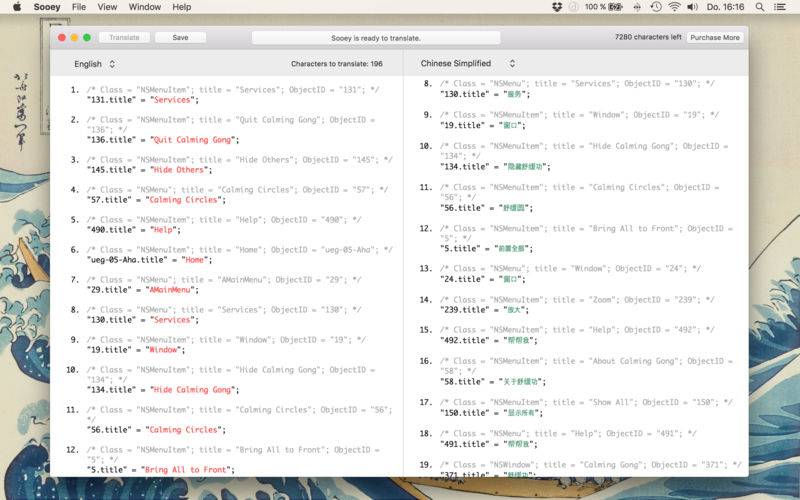Click the red 'Quit Calming Gong' string

(192, 139)
